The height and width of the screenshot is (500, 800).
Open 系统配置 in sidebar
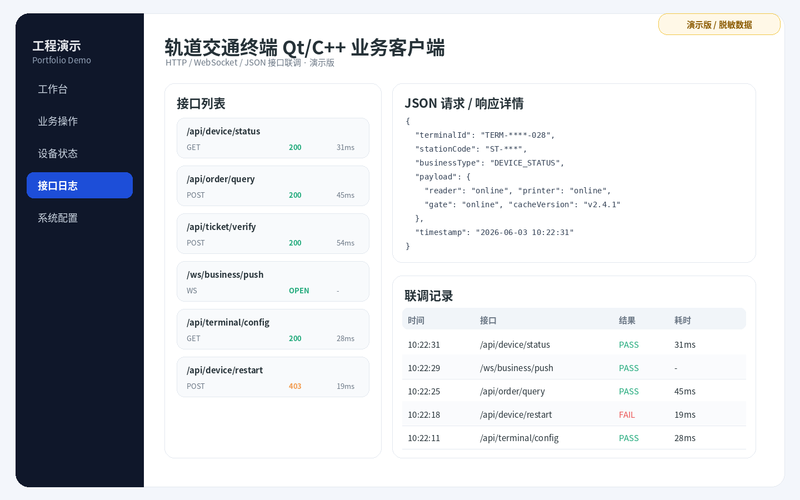point(80,218)
